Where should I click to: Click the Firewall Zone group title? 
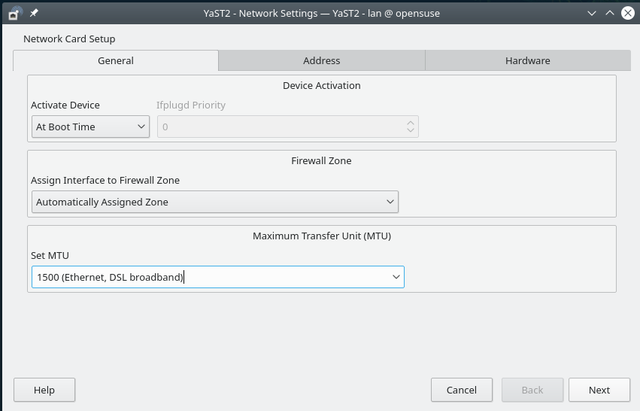coord(321,161)
